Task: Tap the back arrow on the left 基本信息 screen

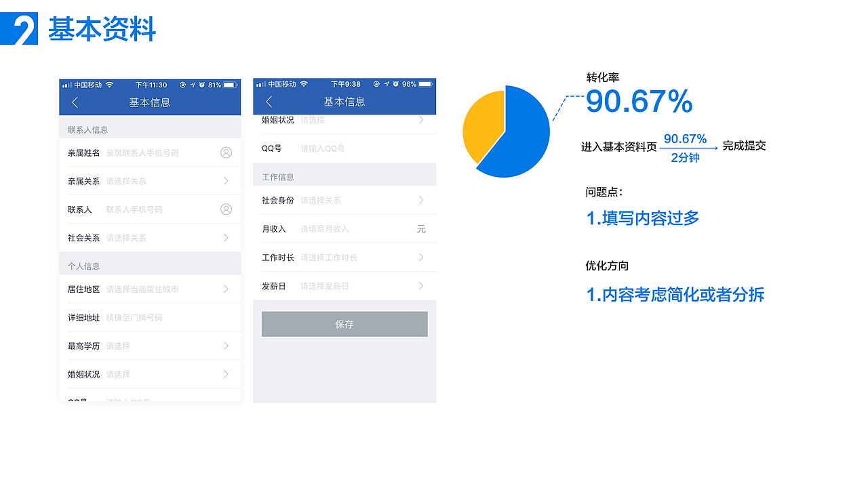Action: coord(76,102)
